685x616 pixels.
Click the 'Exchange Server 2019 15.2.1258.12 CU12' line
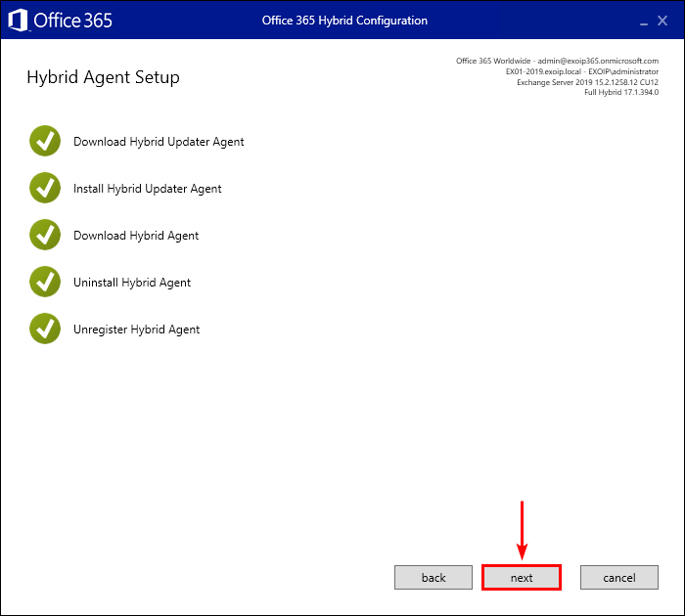click(587, 82)
